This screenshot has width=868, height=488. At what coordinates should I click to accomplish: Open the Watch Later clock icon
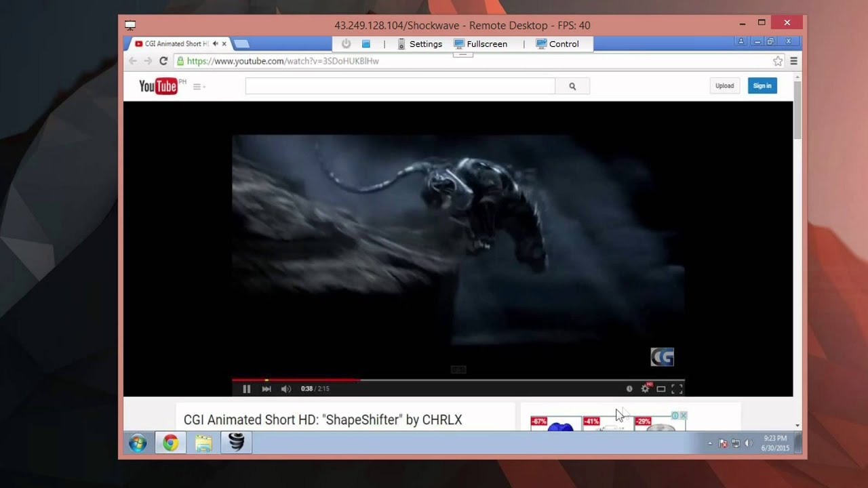(x=629, y=389)
